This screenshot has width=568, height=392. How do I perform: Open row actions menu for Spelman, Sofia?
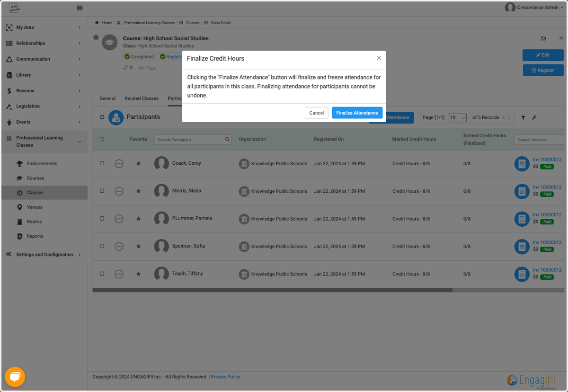click(119, 246)
